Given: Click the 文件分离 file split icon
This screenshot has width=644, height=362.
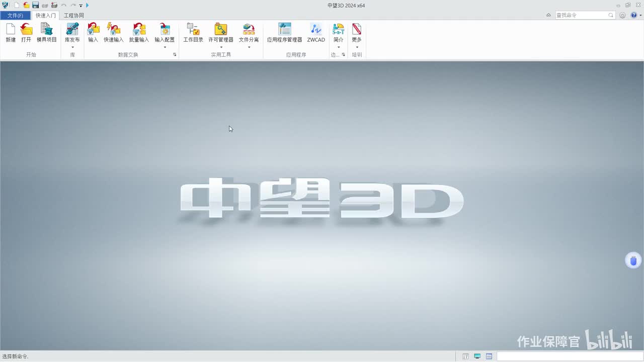Looking at the screenshot, I should click(x=249, y=29).
